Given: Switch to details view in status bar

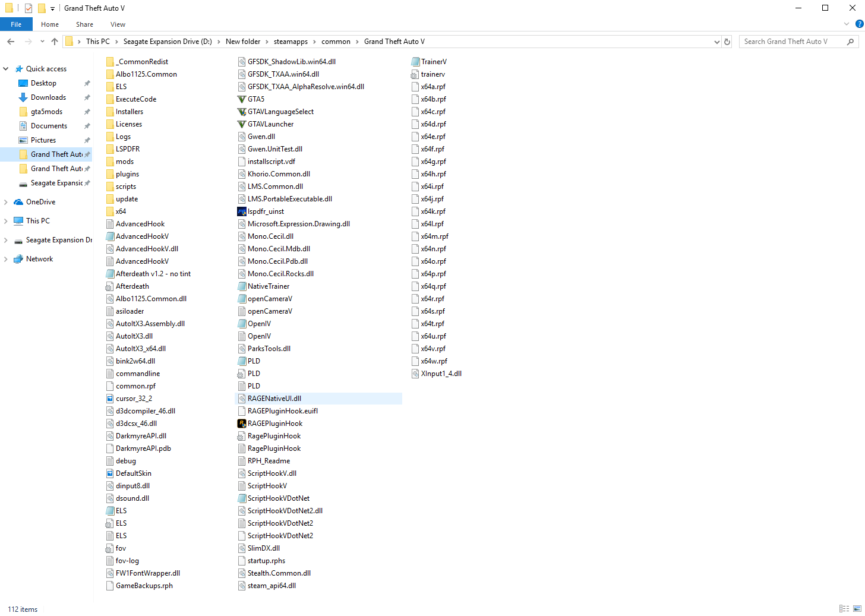Looking at the screenshot, I should (x=844, y=609).
